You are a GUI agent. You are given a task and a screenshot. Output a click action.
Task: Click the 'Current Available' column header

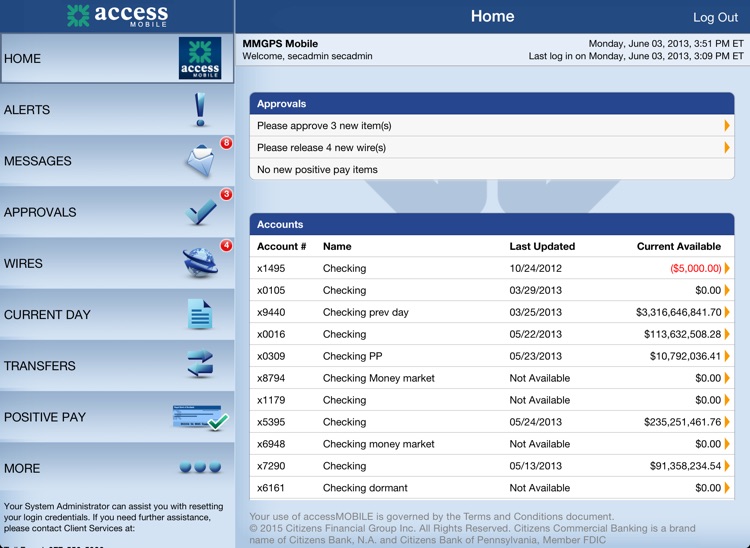[679, 246]
